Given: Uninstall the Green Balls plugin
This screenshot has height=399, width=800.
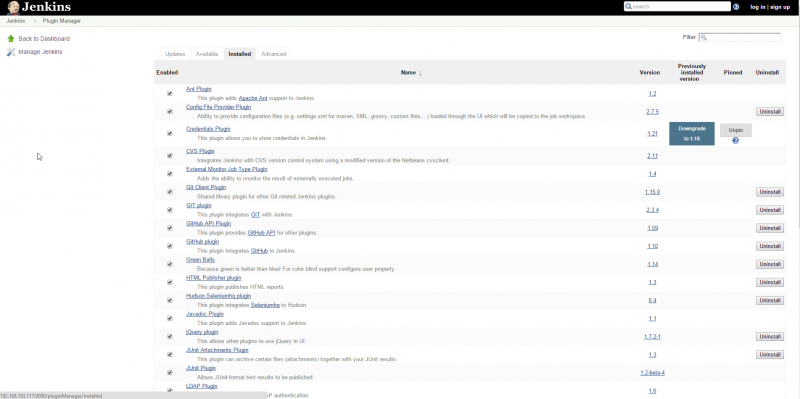Looking at the screenshot, I should tap(769, 264).
